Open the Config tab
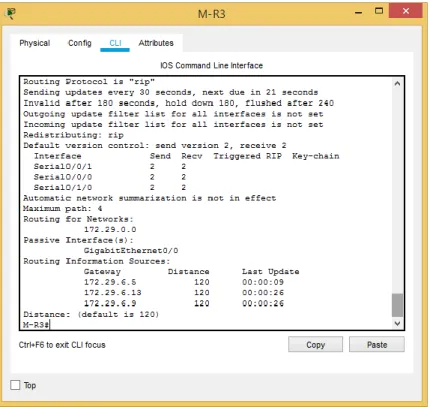 [x=80, y=43]
